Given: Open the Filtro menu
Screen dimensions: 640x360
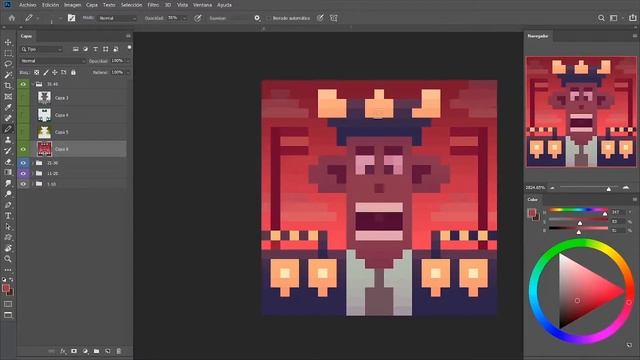Looking at the screenshot, I should [x=153, y=5].
